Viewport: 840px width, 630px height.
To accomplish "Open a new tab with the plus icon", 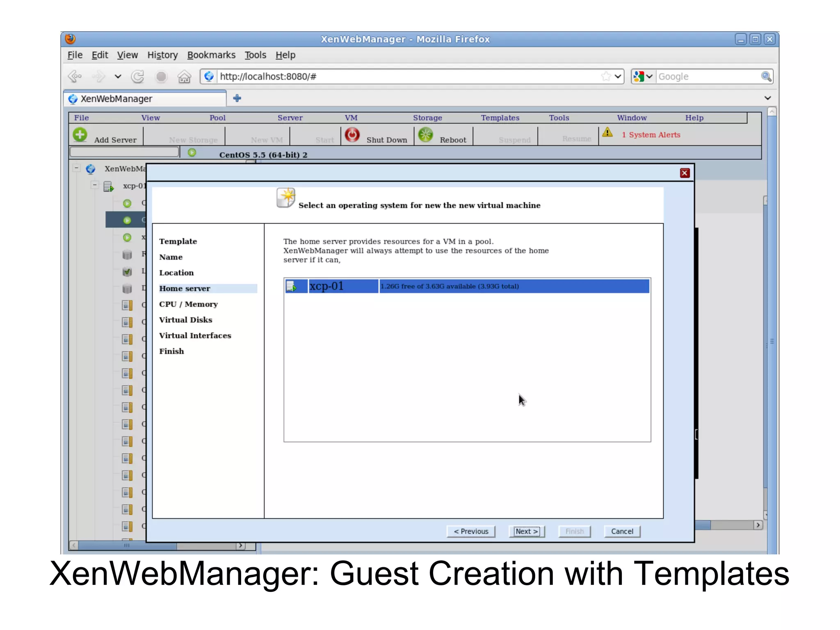I will 237,98.
